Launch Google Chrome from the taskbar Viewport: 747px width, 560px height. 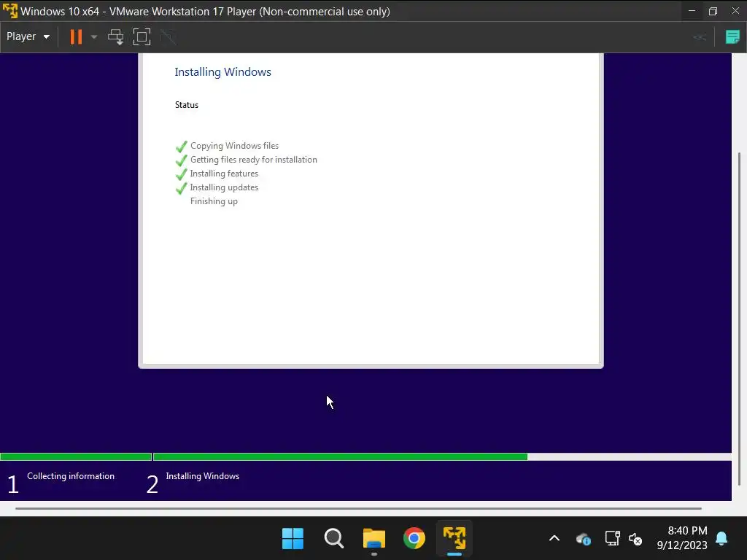(x=414, y=539)
